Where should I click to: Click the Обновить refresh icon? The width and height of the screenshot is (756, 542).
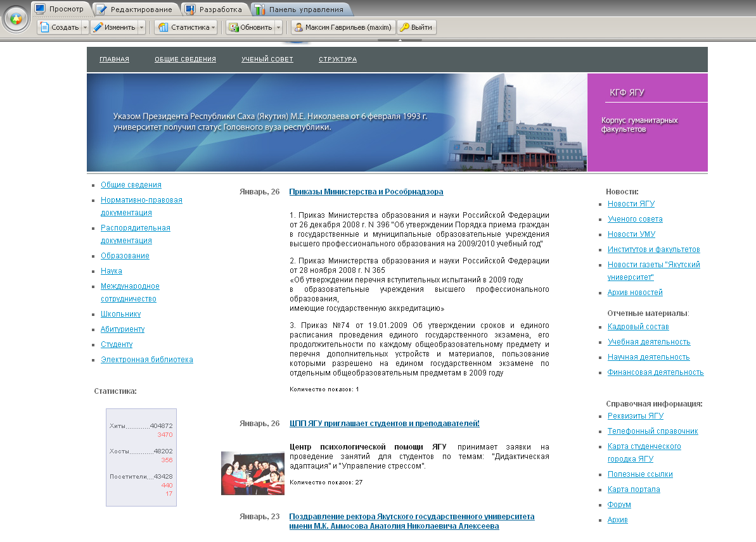point(234,27)
